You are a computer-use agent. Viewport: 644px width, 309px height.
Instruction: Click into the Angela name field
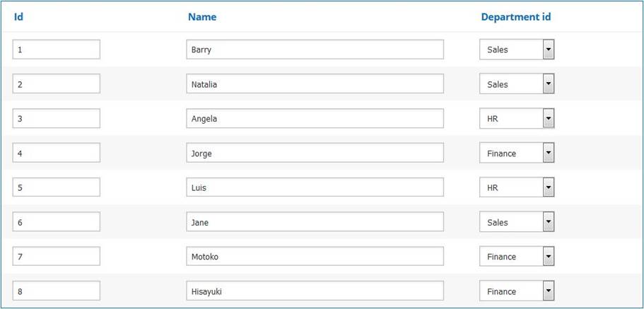point(315,119)
